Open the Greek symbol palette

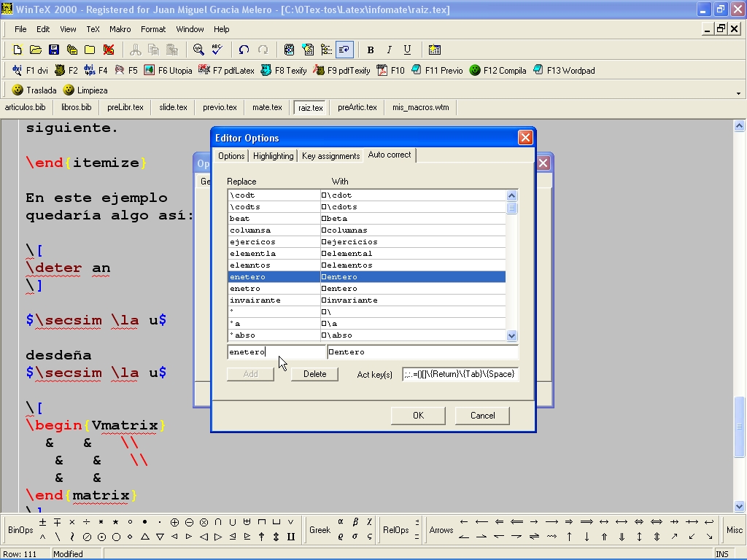(320, 530)
